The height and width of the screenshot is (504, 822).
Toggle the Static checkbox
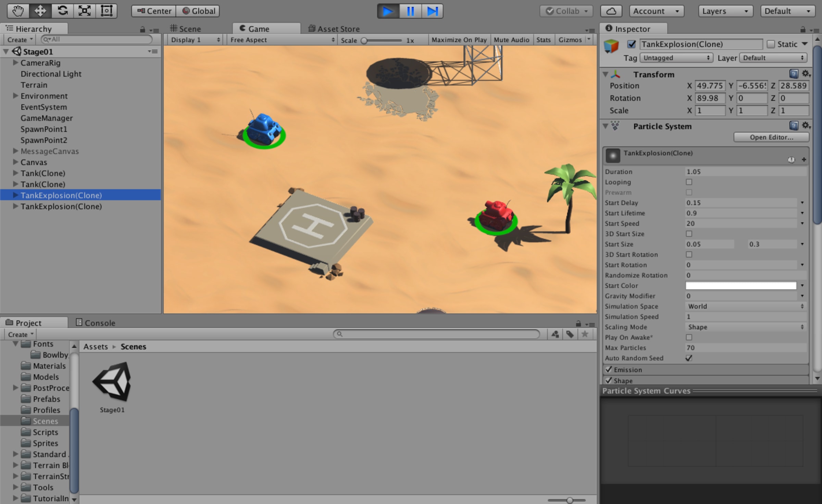pos(771,44)
